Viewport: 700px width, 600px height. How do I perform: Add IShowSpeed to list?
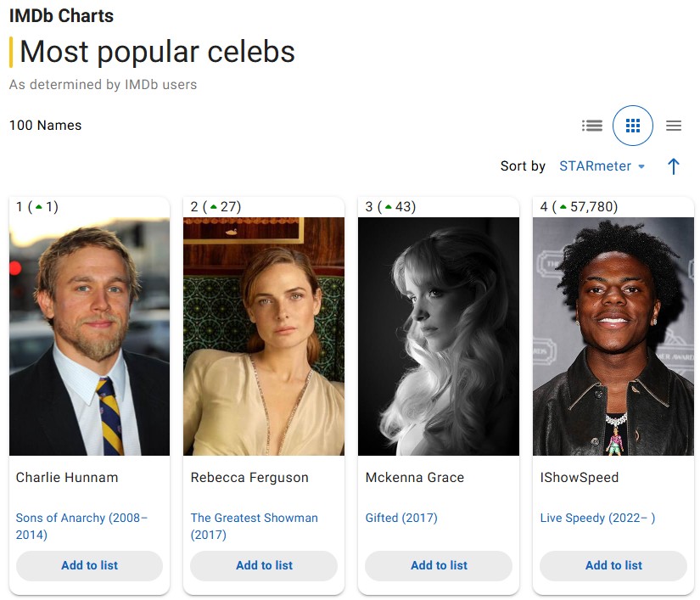pos(613,565)
